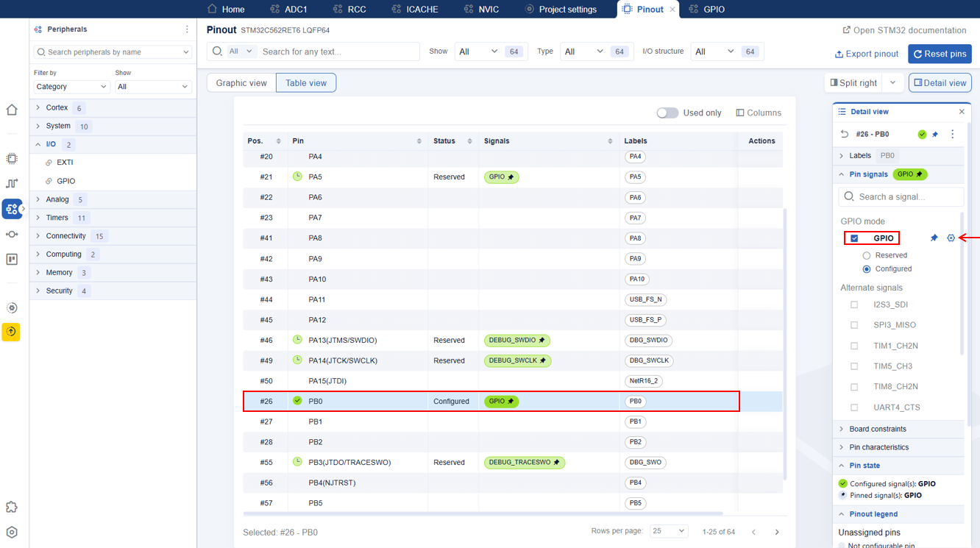980x548 pixels.
Task: Click the undo arrow beside #26 - PB0
Action: click(x=845, y=135)
